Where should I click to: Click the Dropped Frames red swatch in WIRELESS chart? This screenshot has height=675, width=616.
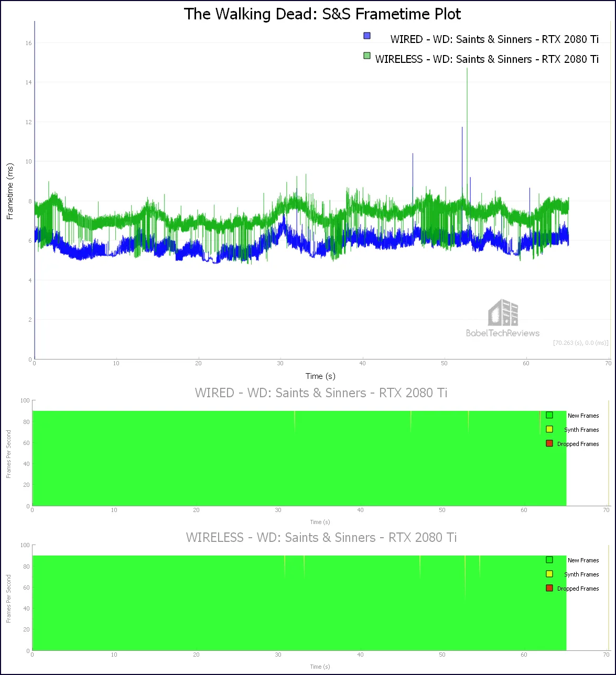tap(549, 588)
